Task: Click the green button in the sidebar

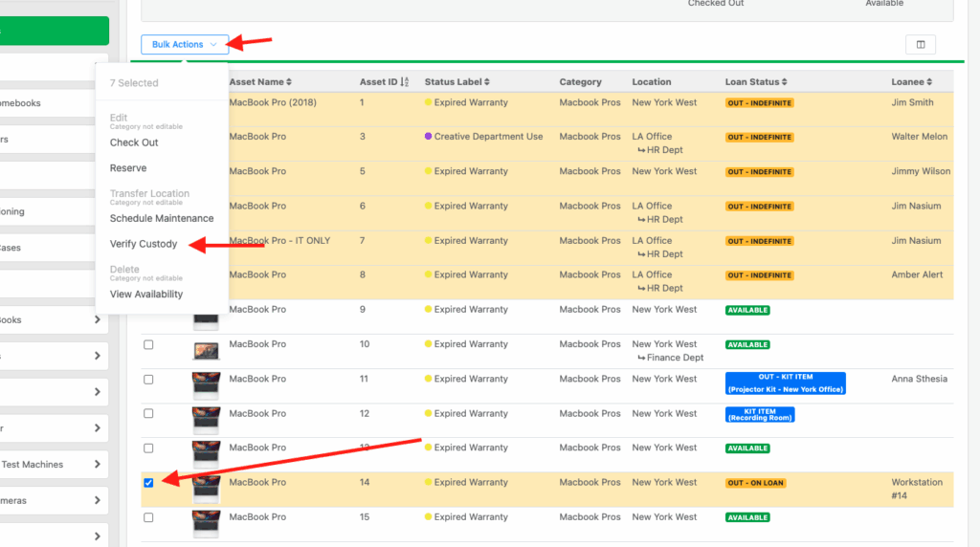Action: point(55,31)
